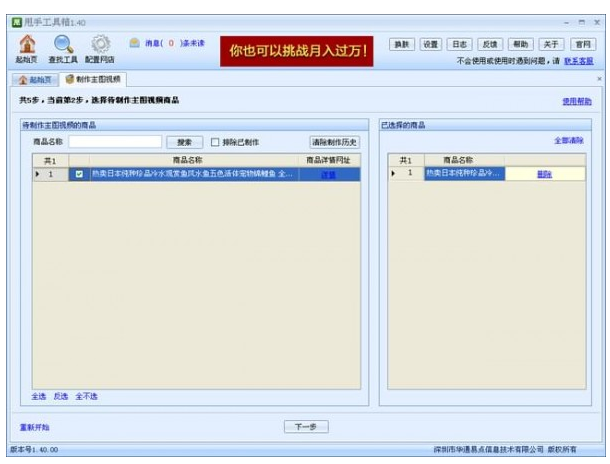
Task: Click the 联系客服 contact support link
Action: tap(578, 61)
